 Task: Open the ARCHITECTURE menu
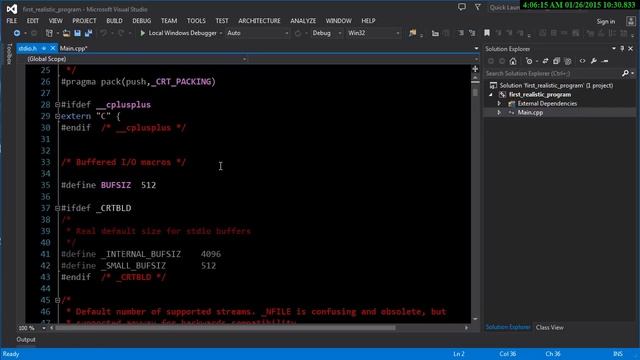pyautogui.click(x=259, y=21)
